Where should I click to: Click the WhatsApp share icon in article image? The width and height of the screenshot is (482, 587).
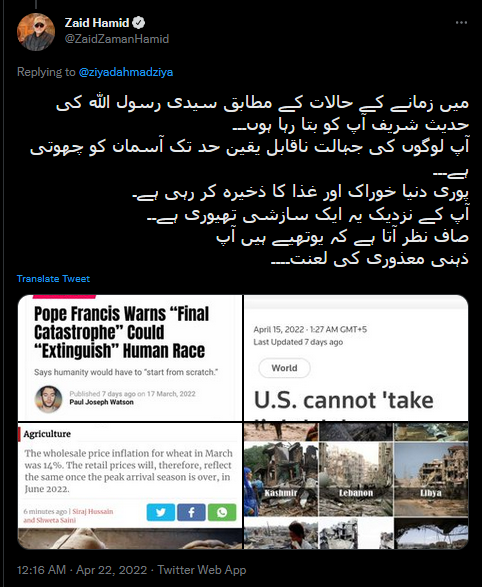222,512
